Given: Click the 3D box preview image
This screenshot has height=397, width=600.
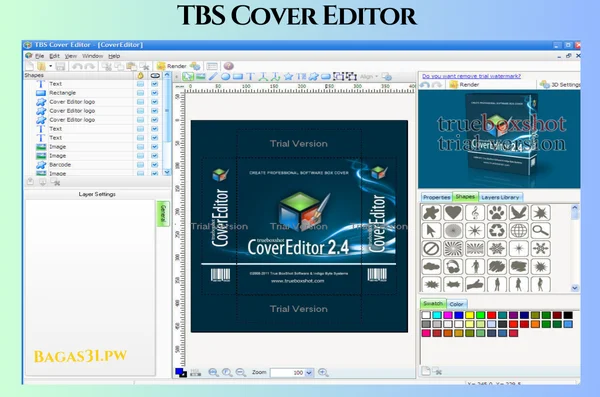Looking at the screenshot, I should pyautogui.click(x=499, y=139).
